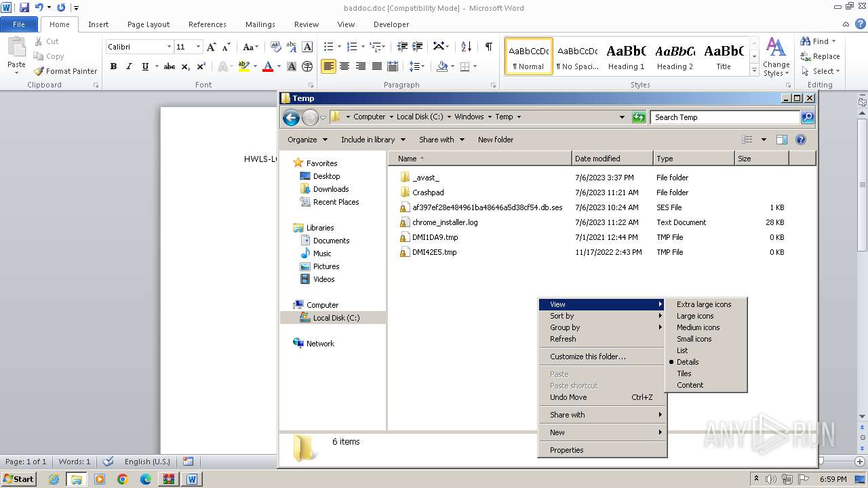
Task: Expand Share with toolbar dropdown
Action: (x=441, y=140)
